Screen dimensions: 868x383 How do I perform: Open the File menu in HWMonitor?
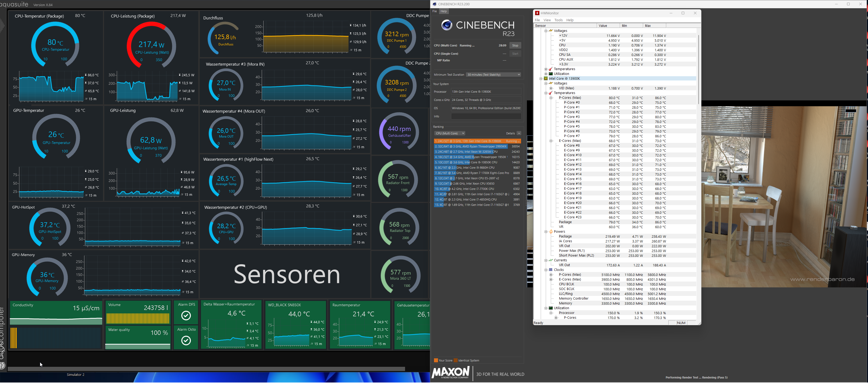click(x=538, y=20)
